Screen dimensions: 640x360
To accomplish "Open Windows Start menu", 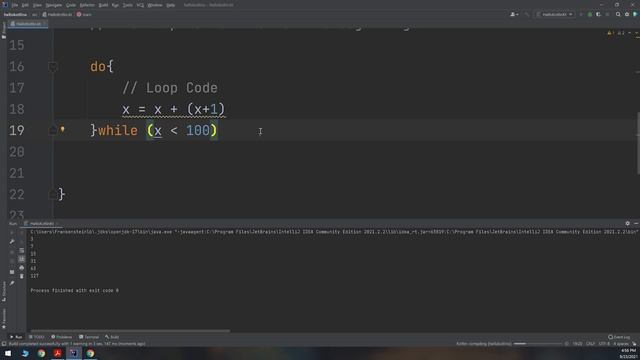I will coord(8,353).
